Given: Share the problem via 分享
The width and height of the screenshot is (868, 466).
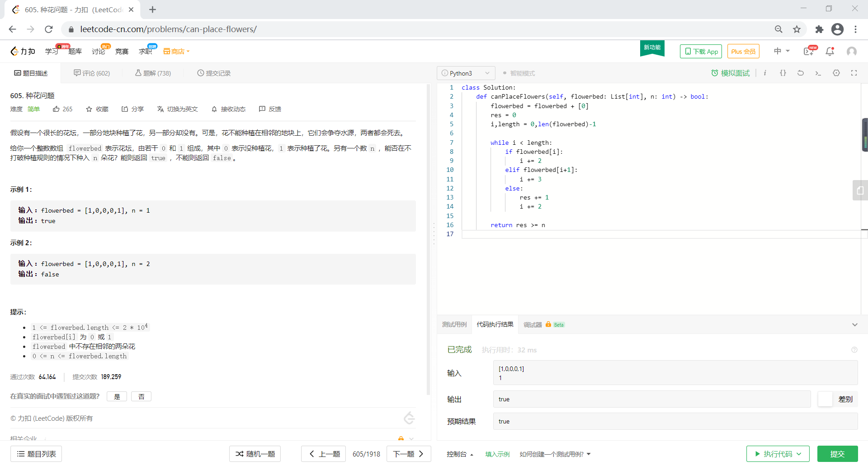Looking at the screenshot, I should coord(132,109).
